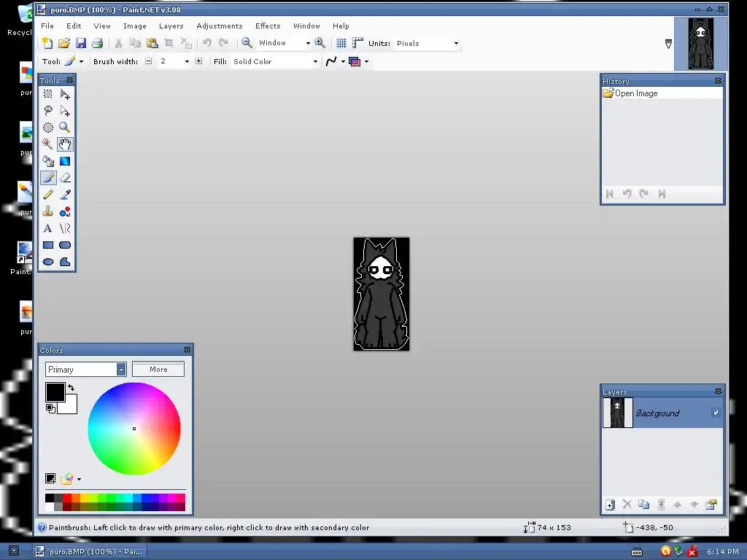Toggle the rulers display

point(357,43)
